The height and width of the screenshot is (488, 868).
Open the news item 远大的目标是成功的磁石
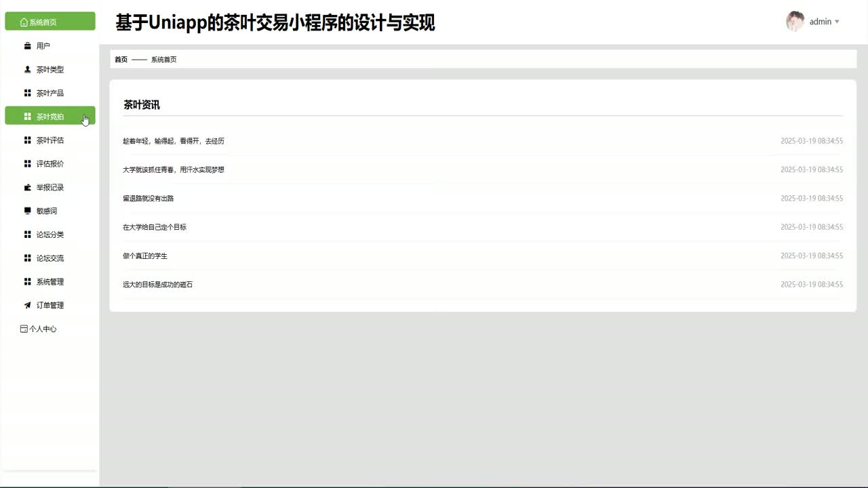(x=158, y=285)
